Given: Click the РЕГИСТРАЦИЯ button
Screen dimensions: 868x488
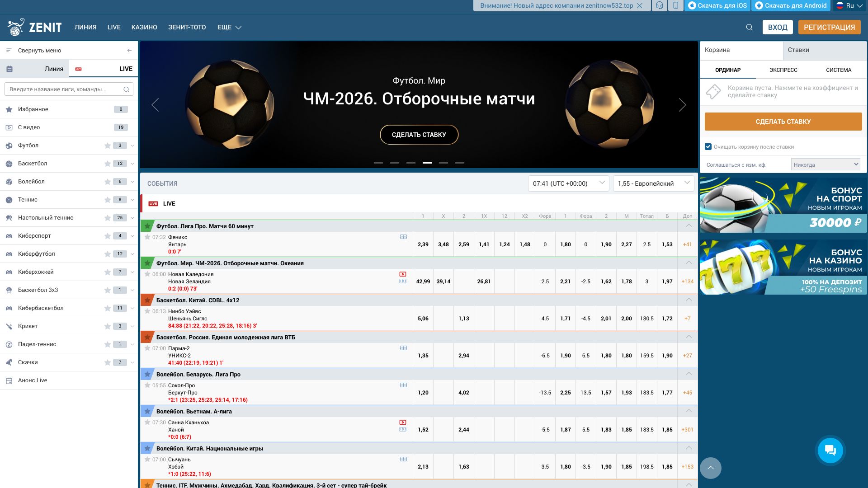Looking at the screenshot, I should tap(829, 28).
